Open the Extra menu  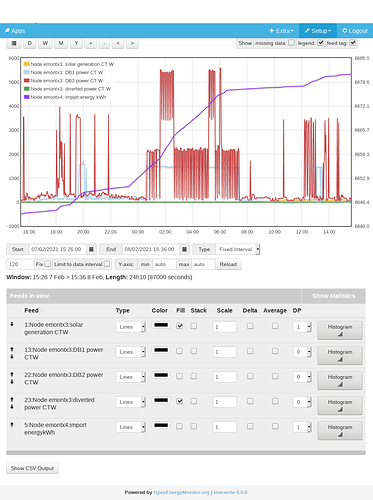click(x=281, y=31)
